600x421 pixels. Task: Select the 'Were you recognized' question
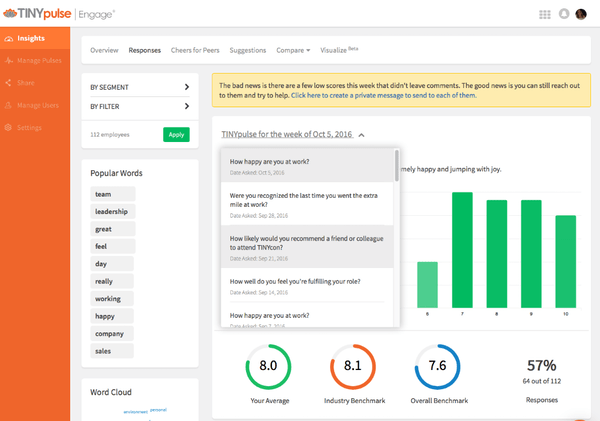pyautogui.click(x=307, y=204)
